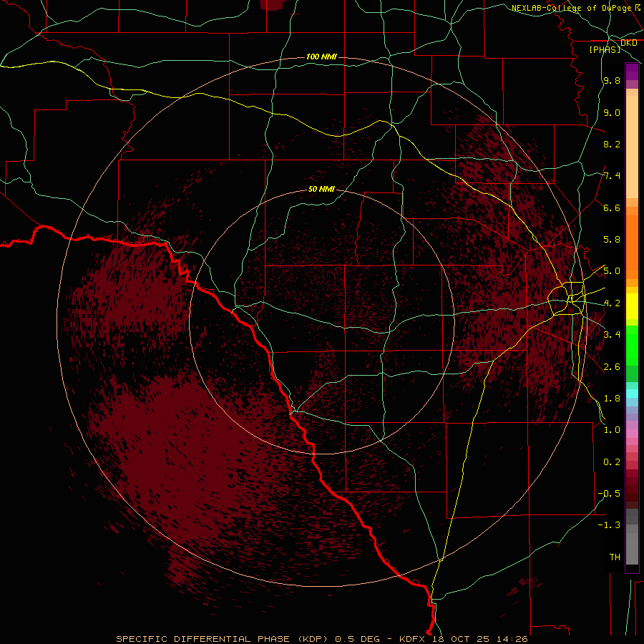Click the 5.0 value on the scale
The width and height of the screenshot is (644, 644).
pyautogui.click(x=612, y=271)
